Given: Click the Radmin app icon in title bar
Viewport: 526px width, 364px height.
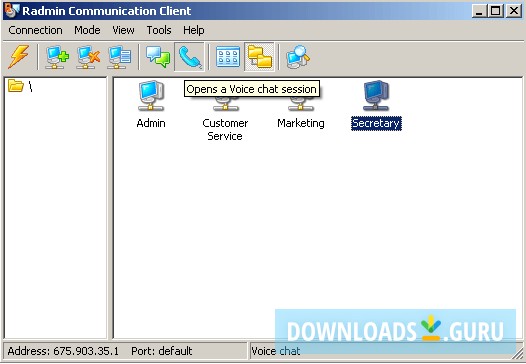Looking at the screenshot, I should 12,11.
